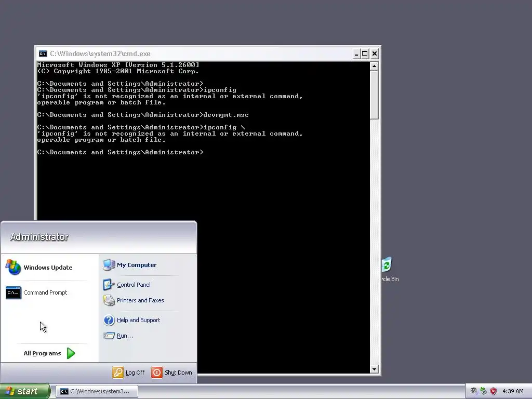
Task: Close the cmd.exe window
Action: [374, 54]
